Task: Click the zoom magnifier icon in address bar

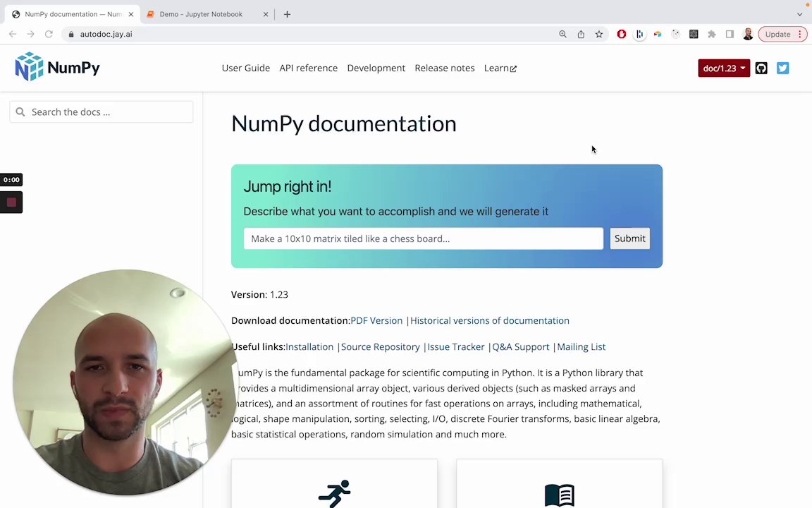Action: point(563,34)
